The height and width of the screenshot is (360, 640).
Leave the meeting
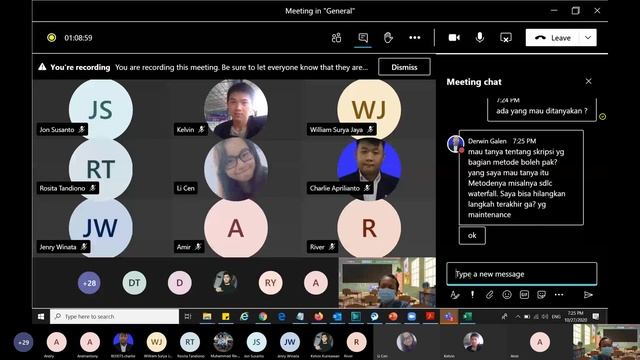553,38
